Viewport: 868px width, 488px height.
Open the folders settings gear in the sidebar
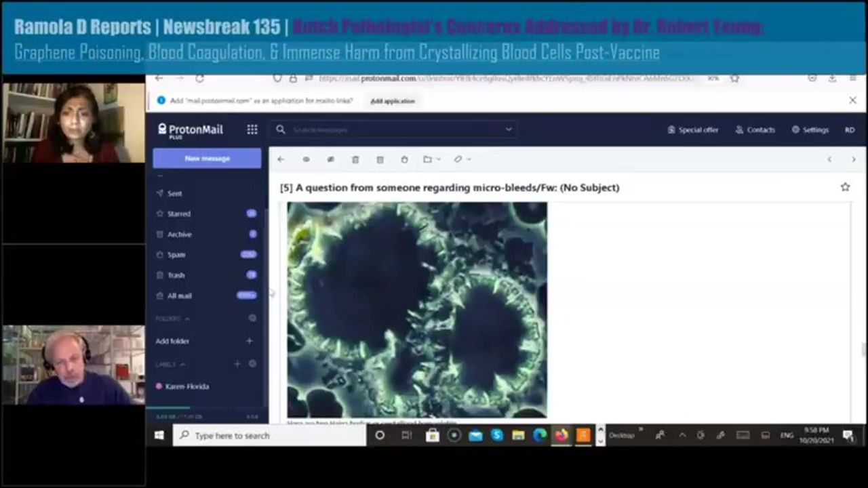pos(252,318)
